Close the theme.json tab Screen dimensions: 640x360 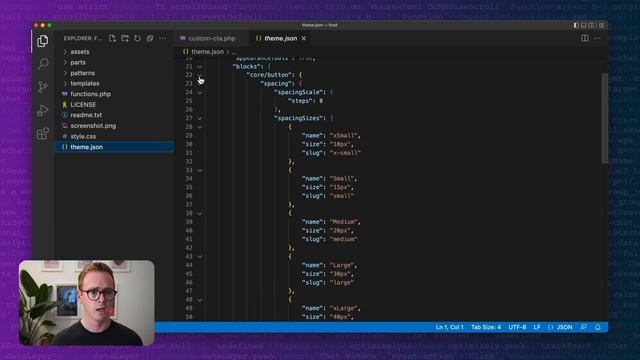click(304, 38)
